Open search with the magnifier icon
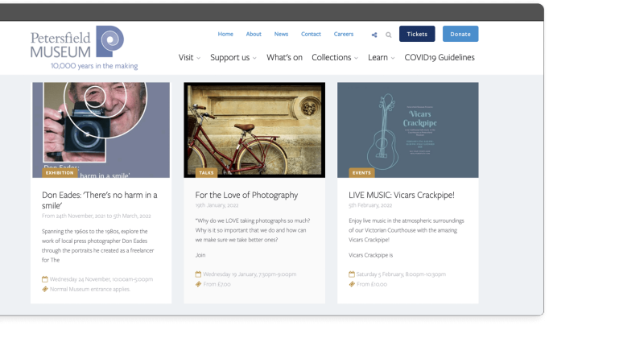Image resolution: width=644 pixels, height=342 pixels. (x=389, y=35)
